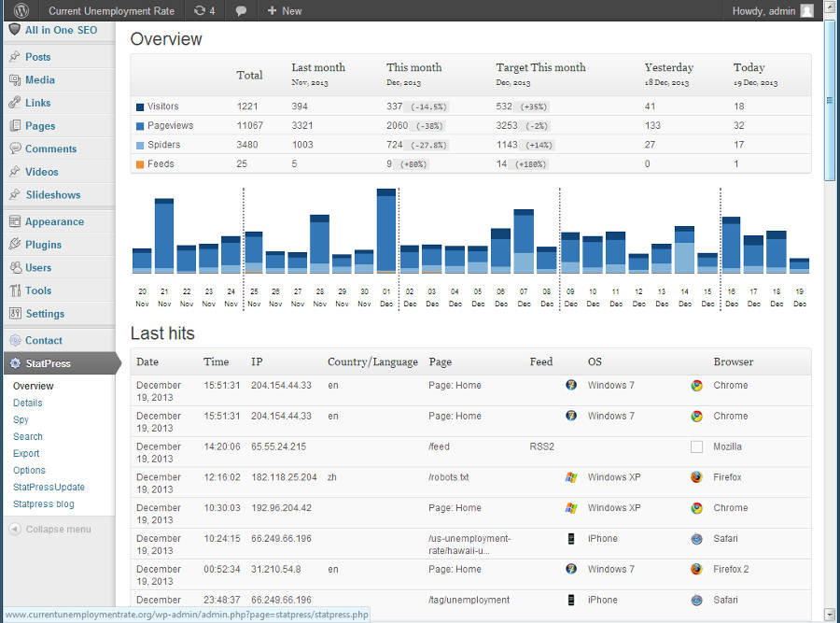
Task: Click the comments bubble icon in admin bar
Action: point(241,11)
